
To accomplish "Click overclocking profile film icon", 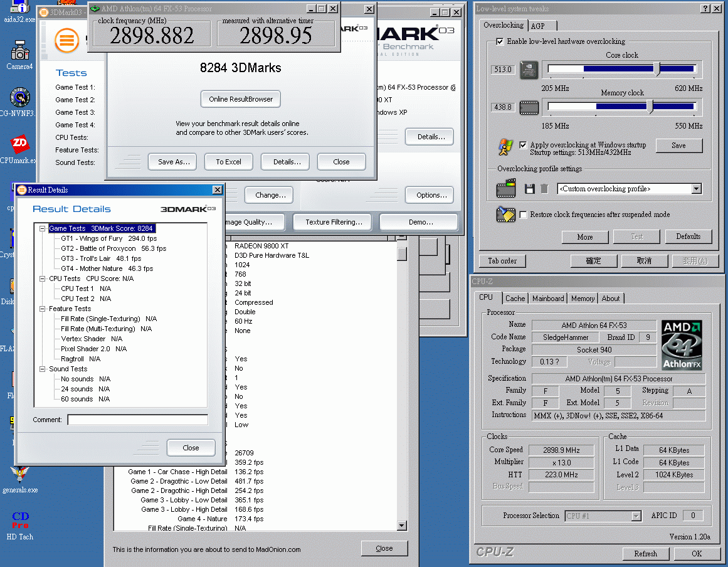I will click(x=506, y=188).
